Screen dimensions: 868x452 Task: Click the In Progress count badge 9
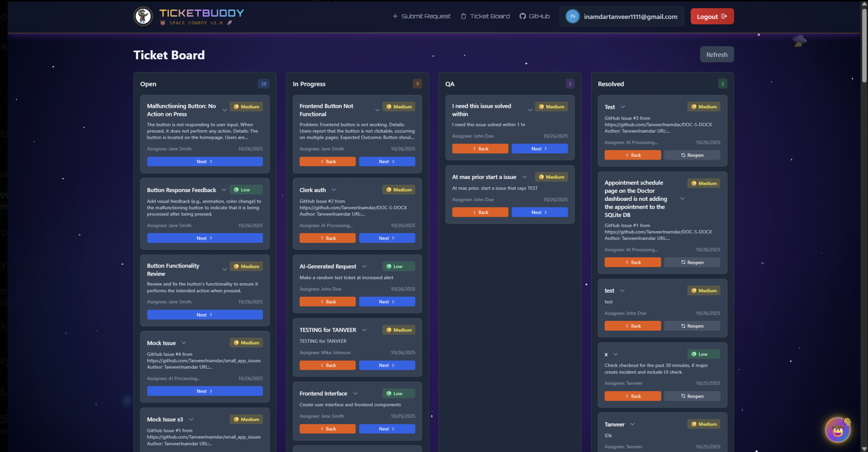(x=417, y=84)
